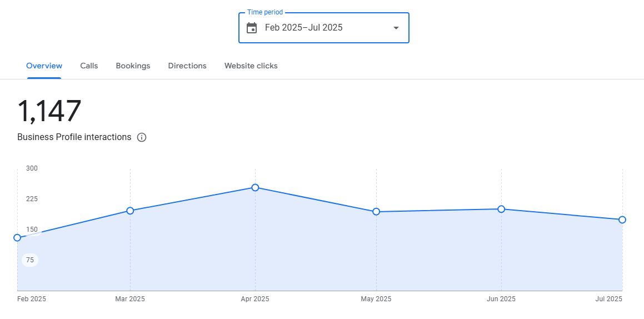644x319 pixels.
Task: Click the 300 y-axis label
Action: click(x=32, y=168)
